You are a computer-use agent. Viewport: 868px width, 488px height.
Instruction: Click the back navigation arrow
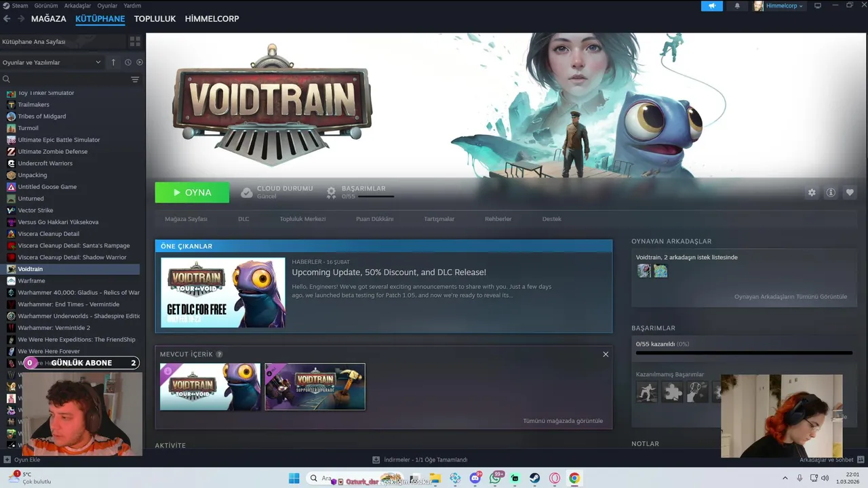click(7, 19)
